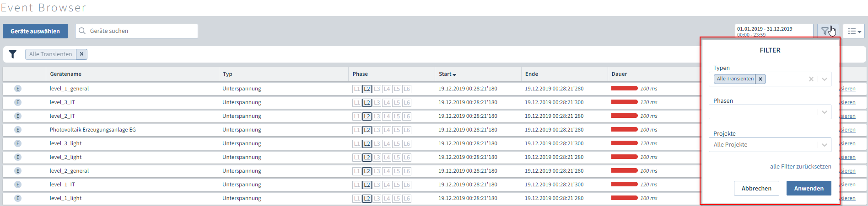Expand the Phasen dropdown
Screen dimensions: 868x206
tap(824, 112)
